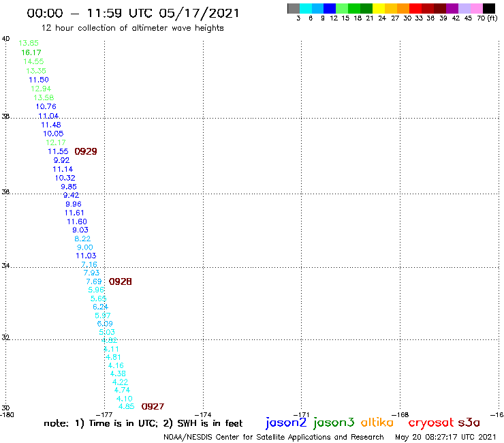Click the 5.96 data point
This screenshot has height=443, width=504.
coord(96,290)
